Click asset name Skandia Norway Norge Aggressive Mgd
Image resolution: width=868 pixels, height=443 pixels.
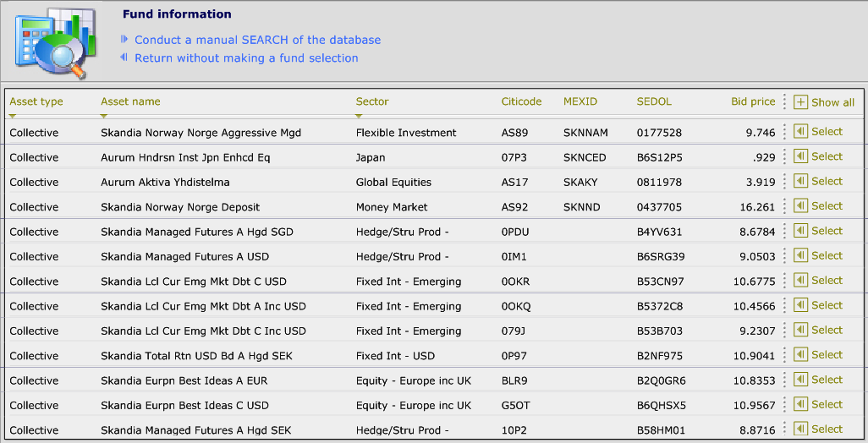coord(201,133)
